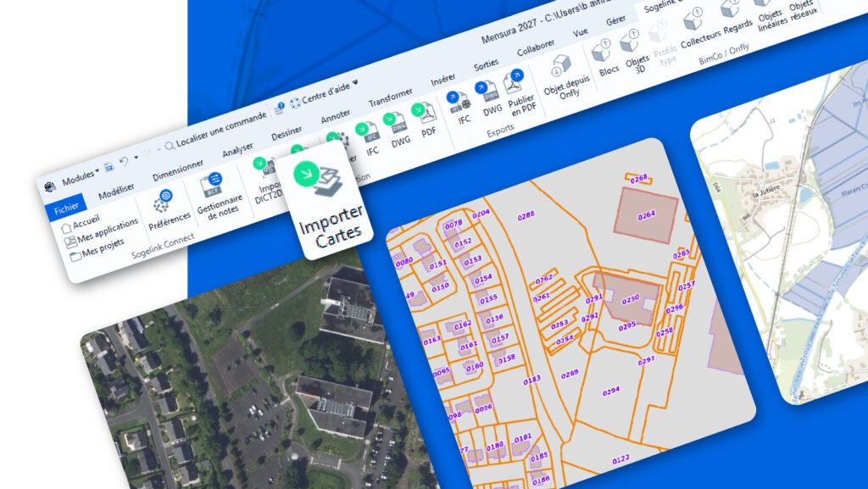Click parcel label 0288 on cadastral map
Image resolution: width=868 pixels, height=489 pixels.
(526, 216)
